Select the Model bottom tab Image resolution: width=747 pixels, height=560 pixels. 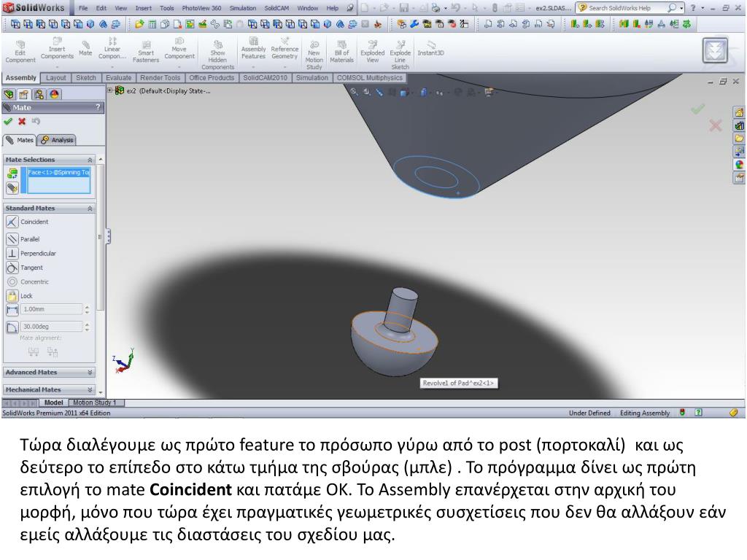click(x=53, y=402)
